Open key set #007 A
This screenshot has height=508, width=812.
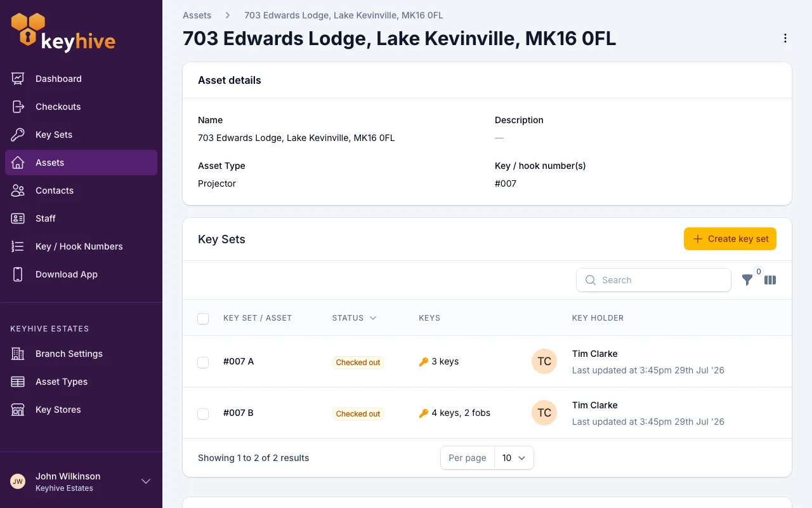(x=239, y=361)
